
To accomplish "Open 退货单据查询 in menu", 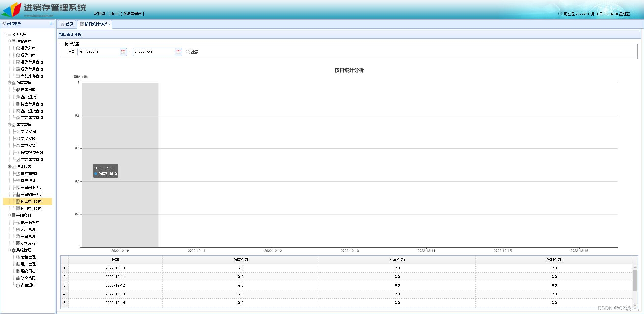I will coord(32,69).
